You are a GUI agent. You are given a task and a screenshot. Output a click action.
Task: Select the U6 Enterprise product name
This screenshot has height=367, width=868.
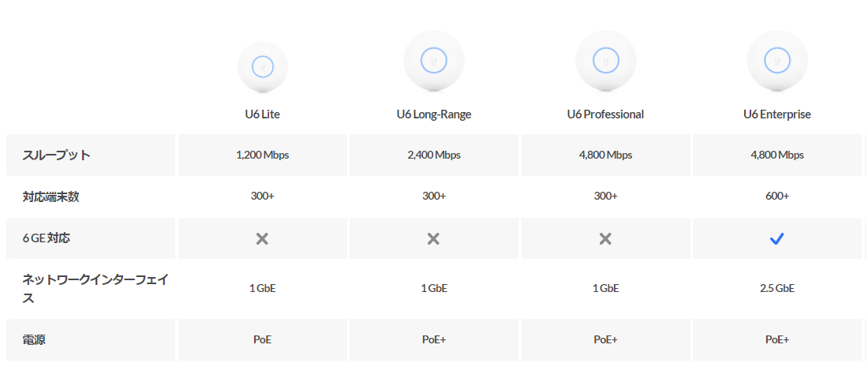pyautogui.click(x=777, y=114)
